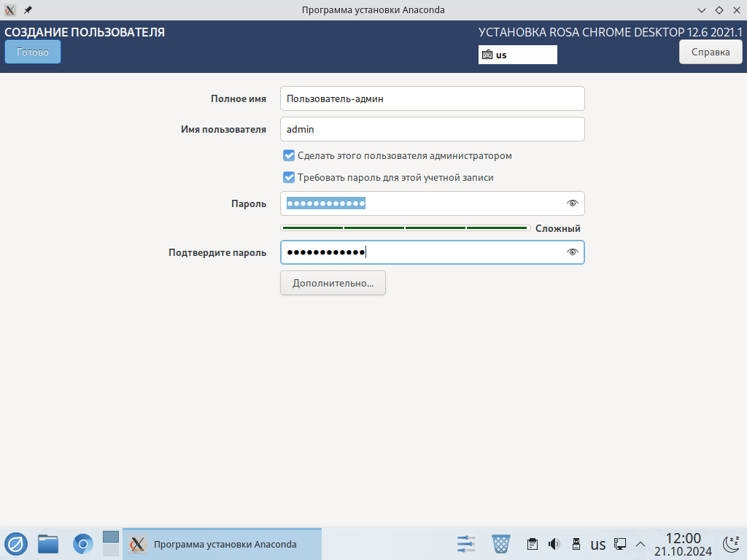Open Справка help button

(x=710, y=52)
